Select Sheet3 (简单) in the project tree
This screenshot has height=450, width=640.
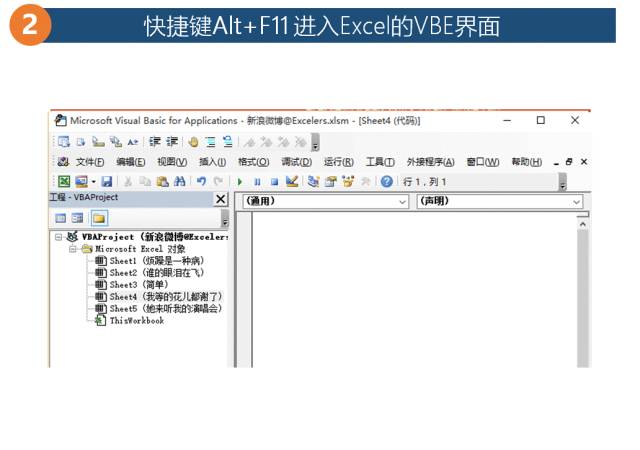pos(131,284)
